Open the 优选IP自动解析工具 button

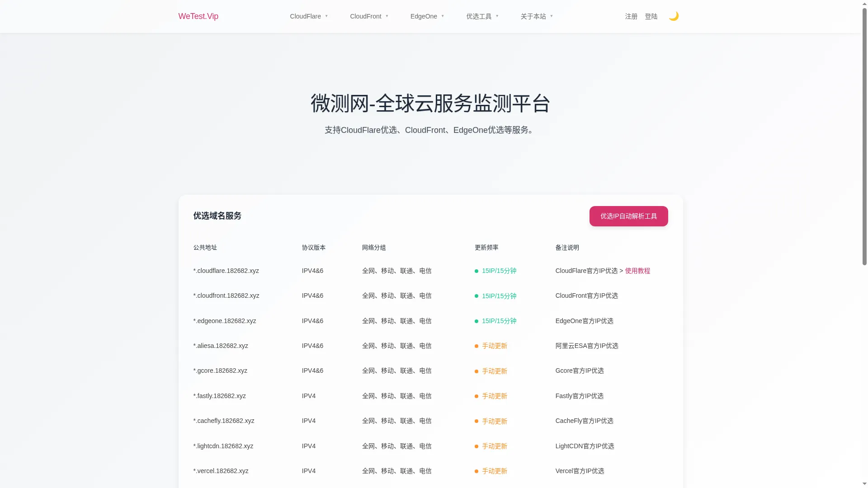[628, 216]
